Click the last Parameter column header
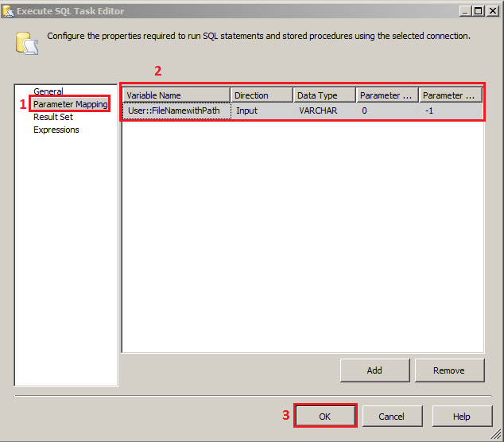The image size is (504, 442). (x=450, y=95)
